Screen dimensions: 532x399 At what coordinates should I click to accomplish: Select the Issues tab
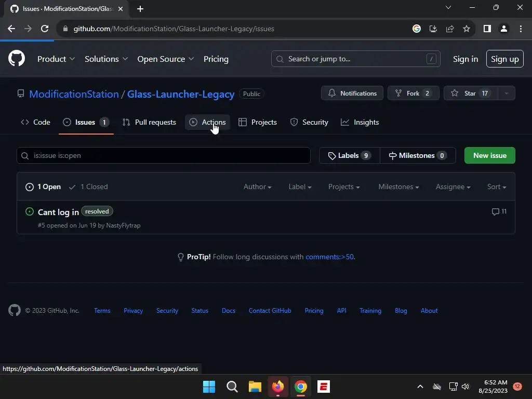(86, 122)
